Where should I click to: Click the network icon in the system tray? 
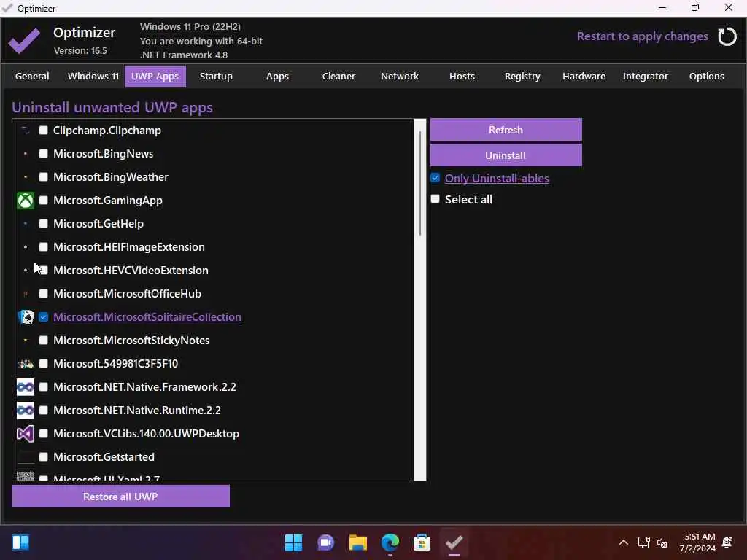click(643, 542)
